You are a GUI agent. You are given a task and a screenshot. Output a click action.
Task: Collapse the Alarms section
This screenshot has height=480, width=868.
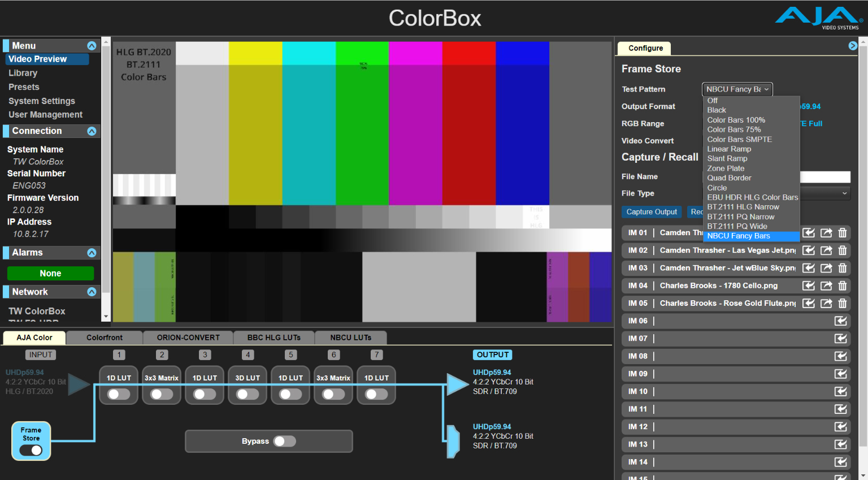pyautogui.click(x=92, y=252)
